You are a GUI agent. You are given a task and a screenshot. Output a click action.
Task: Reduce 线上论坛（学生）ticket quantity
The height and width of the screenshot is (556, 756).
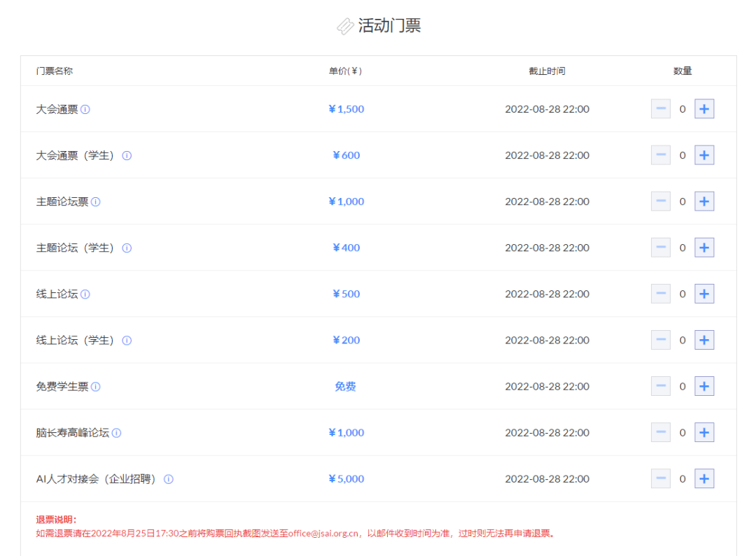pyautogui.click(x=660, y=341)
